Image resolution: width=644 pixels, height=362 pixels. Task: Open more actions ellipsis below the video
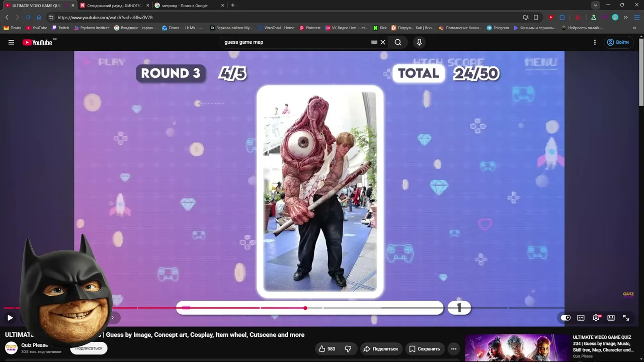click(453, 349)
